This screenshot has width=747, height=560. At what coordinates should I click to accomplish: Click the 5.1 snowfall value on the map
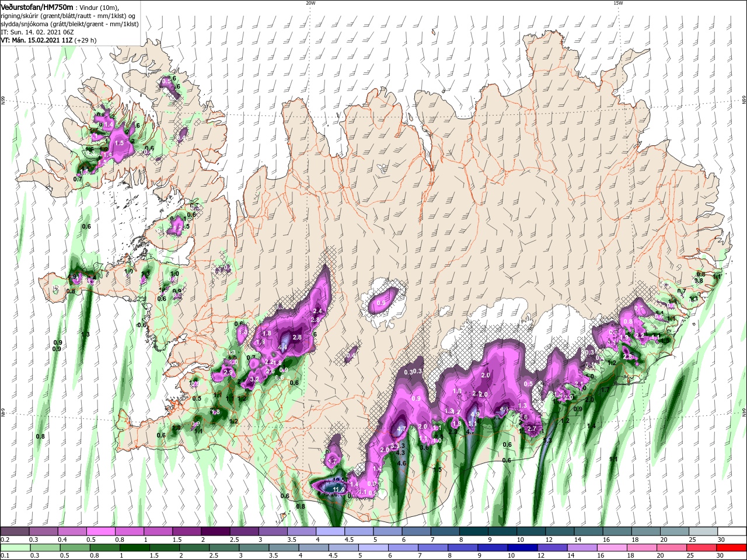(x=472, y=424)
